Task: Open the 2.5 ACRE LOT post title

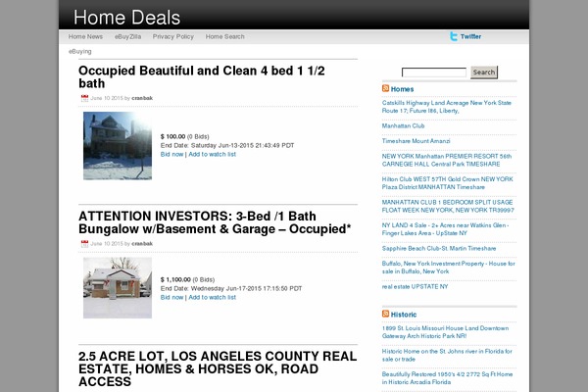Action: (x=218, y=368)
